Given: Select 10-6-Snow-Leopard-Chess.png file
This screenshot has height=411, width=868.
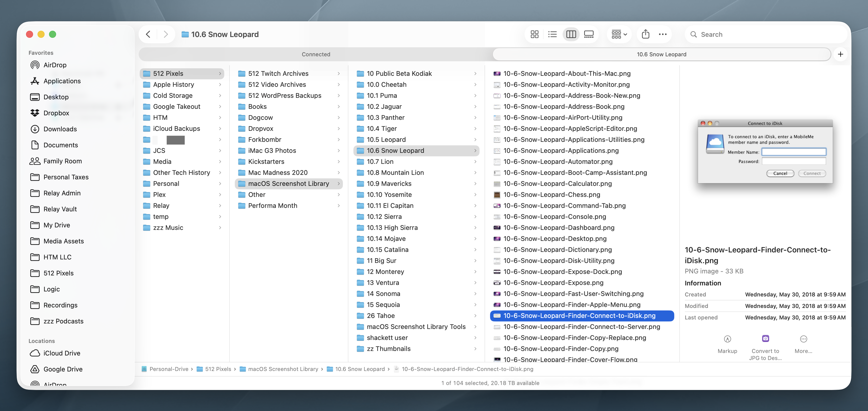Looking at the screenshot, I should click(x=551, y=195).
